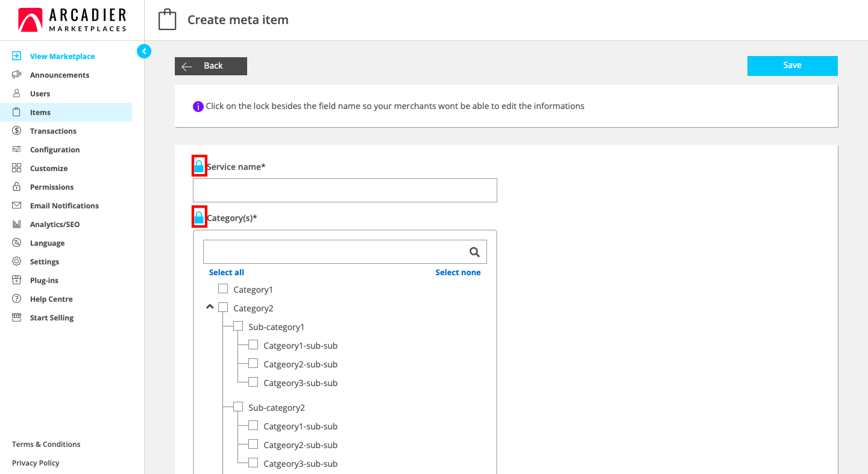Screen dimensions: 868x474
Task: Click the Items clipboard icon in sidebar
Action: click(x=17, y=112)
